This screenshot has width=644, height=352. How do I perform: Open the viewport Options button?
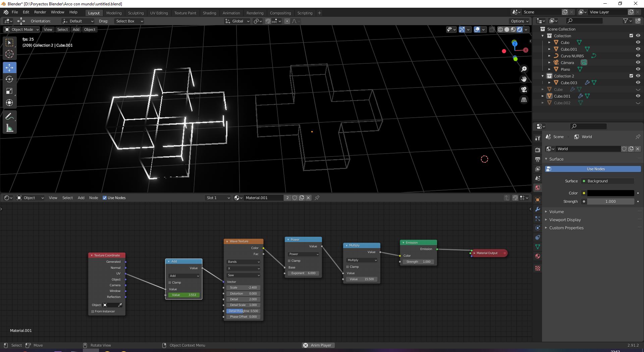520,21
